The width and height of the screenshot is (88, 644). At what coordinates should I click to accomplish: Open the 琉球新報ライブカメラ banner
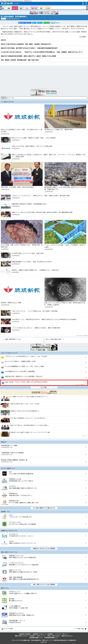44,347
